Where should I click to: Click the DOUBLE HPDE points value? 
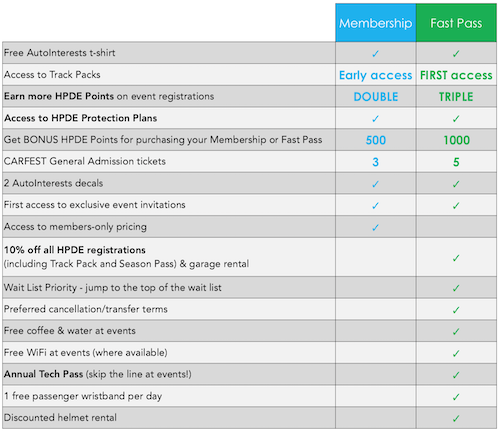(x=376, y=97)
